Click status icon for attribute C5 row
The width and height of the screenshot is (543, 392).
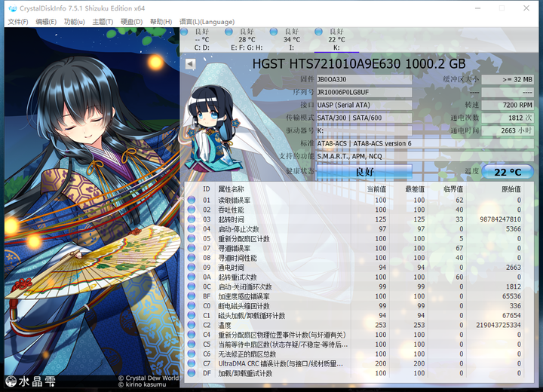coord(192,345)
